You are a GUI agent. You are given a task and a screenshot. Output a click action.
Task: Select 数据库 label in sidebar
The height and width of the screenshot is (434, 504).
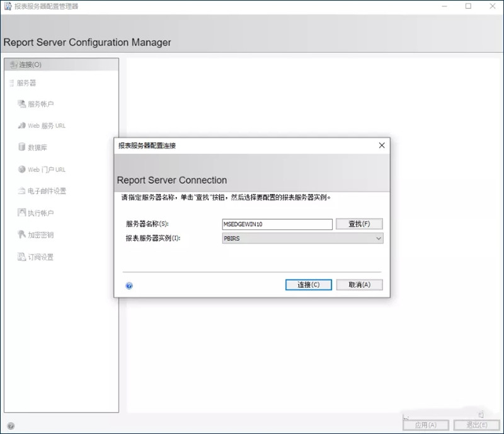point(38,147)
